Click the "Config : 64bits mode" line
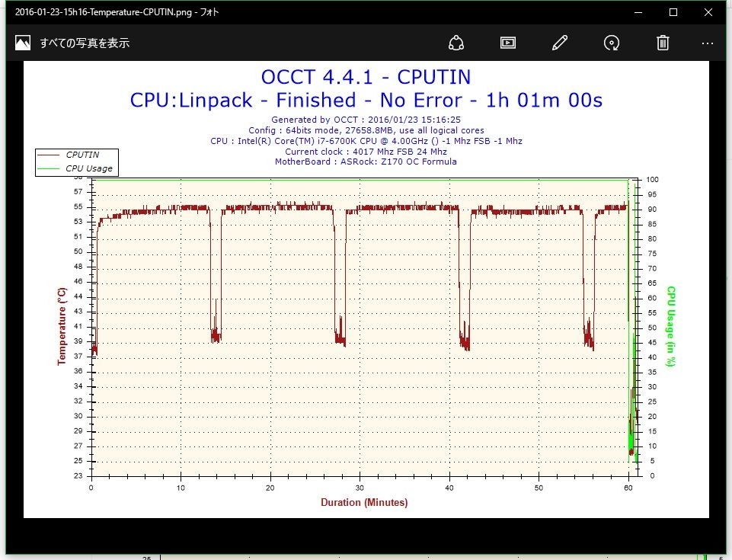 click(x=366, y=130)
